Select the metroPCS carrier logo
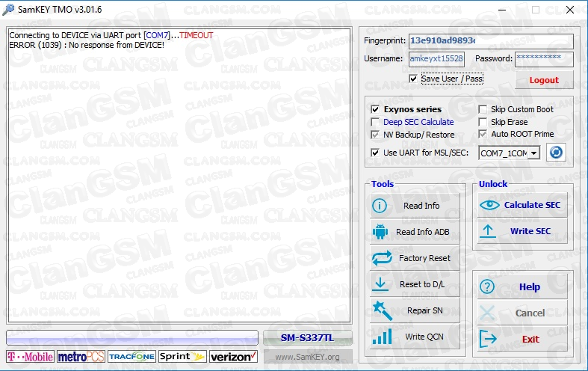The height and width of the screenshot is (371, 588). click(x=81, y=357)
